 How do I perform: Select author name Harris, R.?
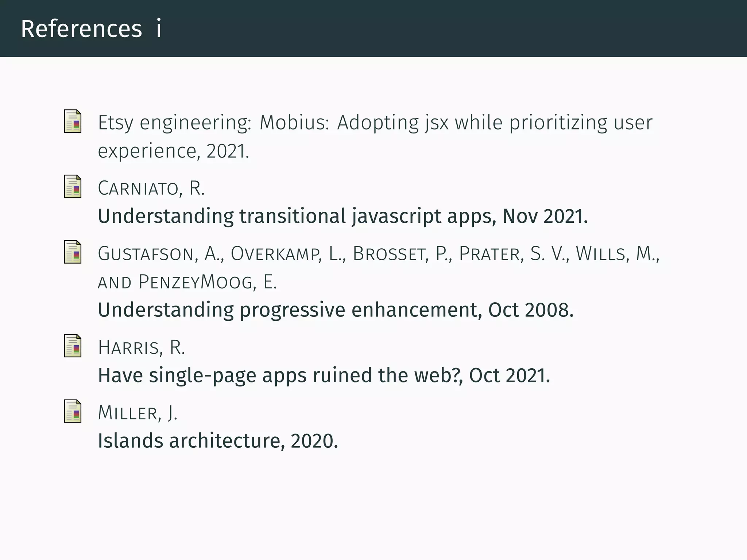coord(142,347)
